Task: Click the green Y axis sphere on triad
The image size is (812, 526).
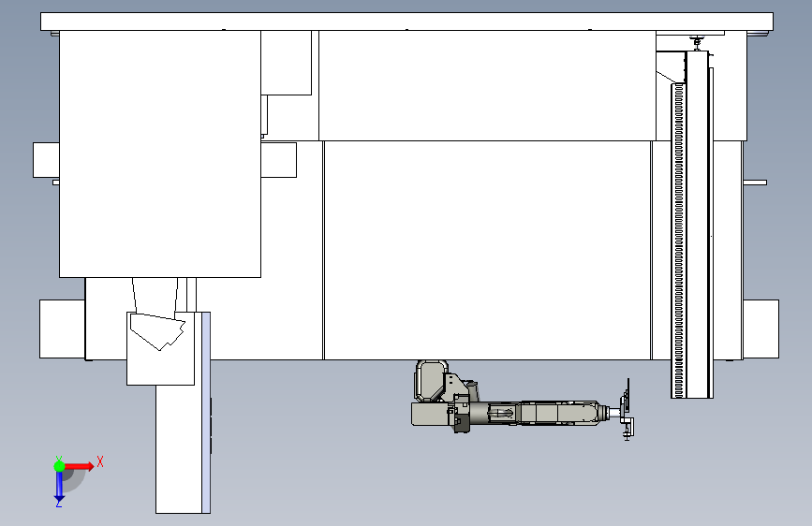Action: click(59, 466)
